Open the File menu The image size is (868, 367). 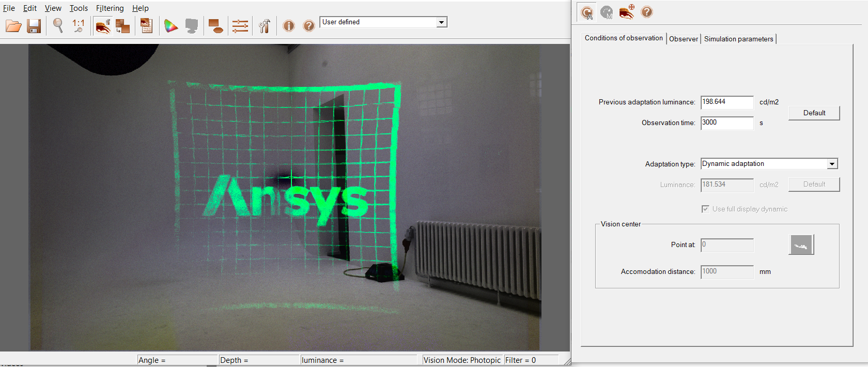[9, 8]
